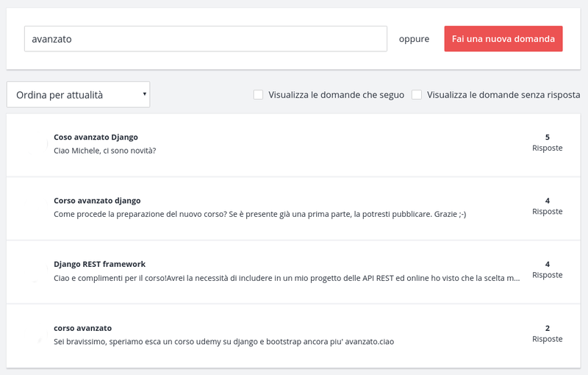Open the question titled "corso avanzato"
The height and width of the screenshot is (375, 588).
click(x=82, y=328)
